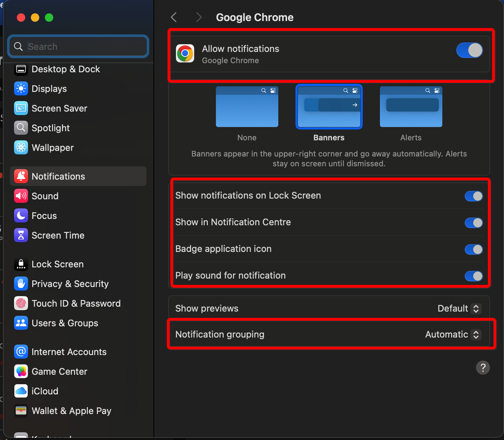Click the Sound speaker icon
The width and height of the screenshot is (504, 440).
[21, 196]
